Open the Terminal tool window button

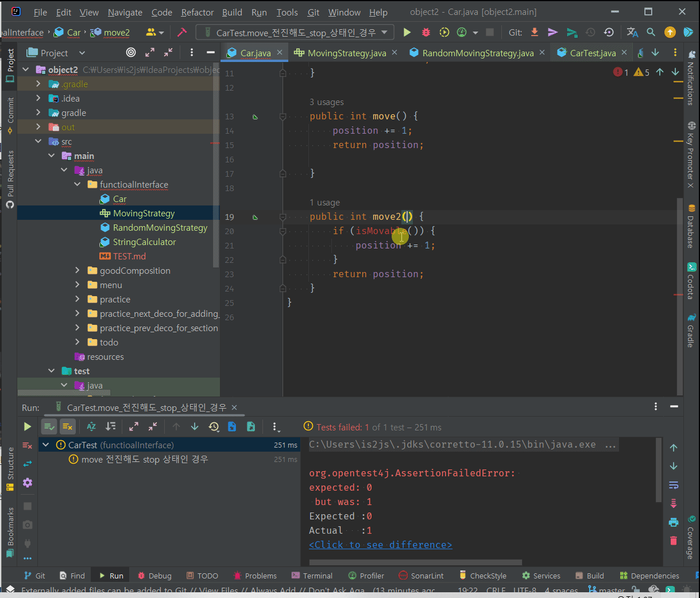coord(312,576)
